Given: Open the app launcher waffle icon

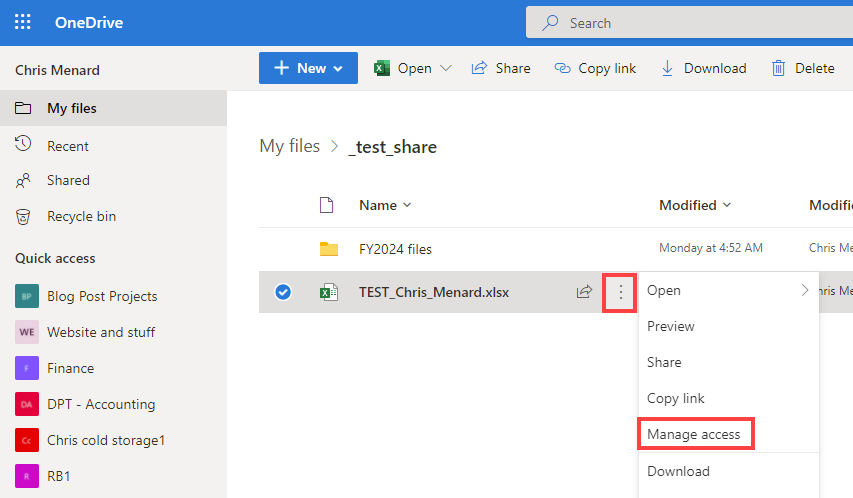Looking at the screenshot, I should pos(22,22).
